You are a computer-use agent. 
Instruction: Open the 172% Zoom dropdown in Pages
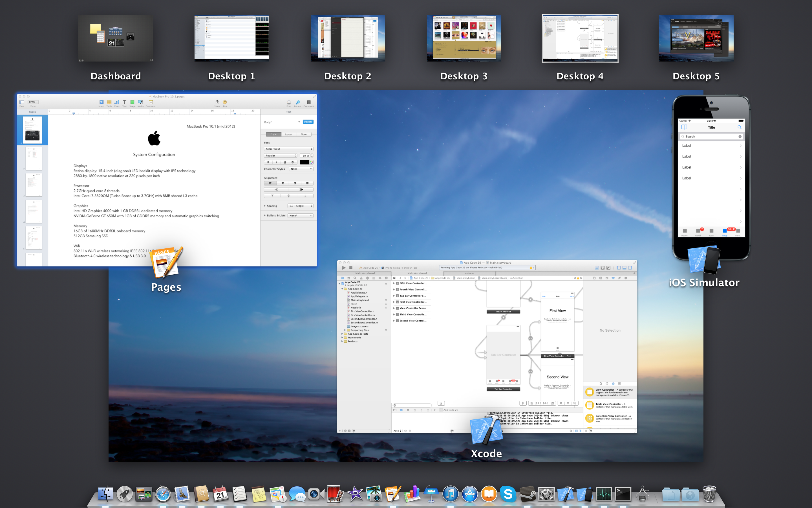pos(33,102)
